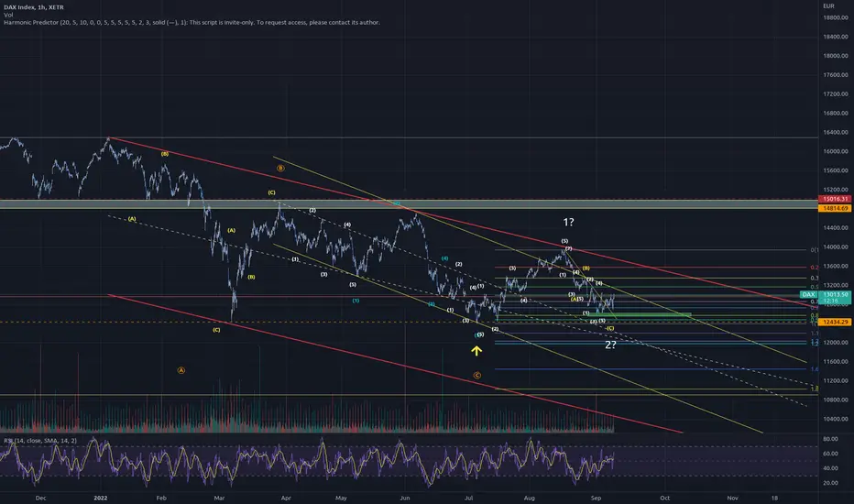Click the Jun label on time axis
Image resolution: width=854 pixels, height=504 pixels.
(x=405, y=498)
